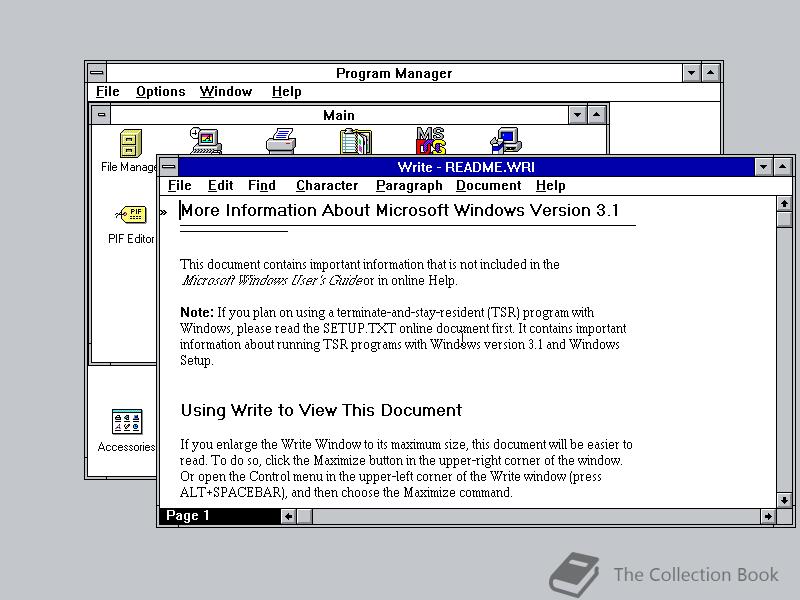800x600 pixels.
Task: Open the Control Panel icon in Main
Action: [x=206, y=141]
